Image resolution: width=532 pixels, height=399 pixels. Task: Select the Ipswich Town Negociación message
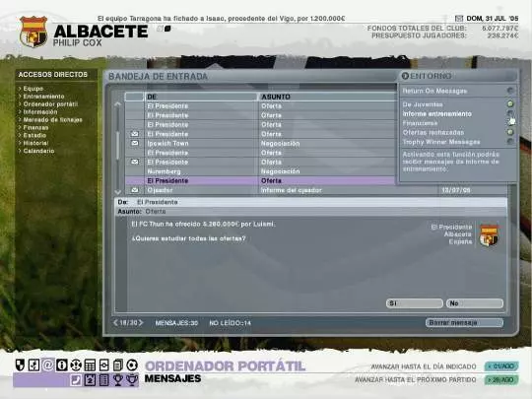coord(260,143)
